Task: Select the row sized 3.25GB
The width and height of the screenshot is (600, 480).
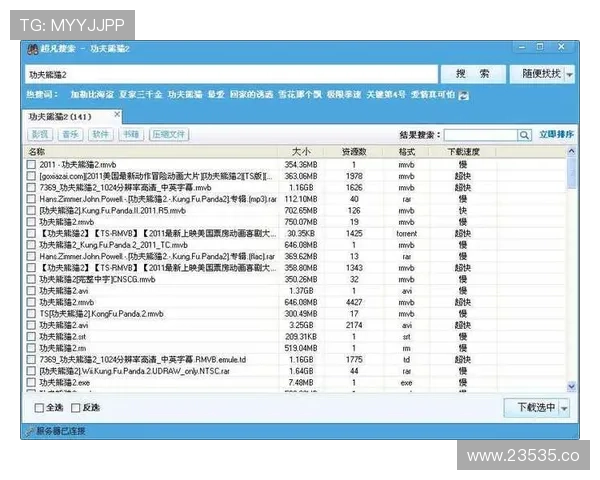Action: coord(295,325)
